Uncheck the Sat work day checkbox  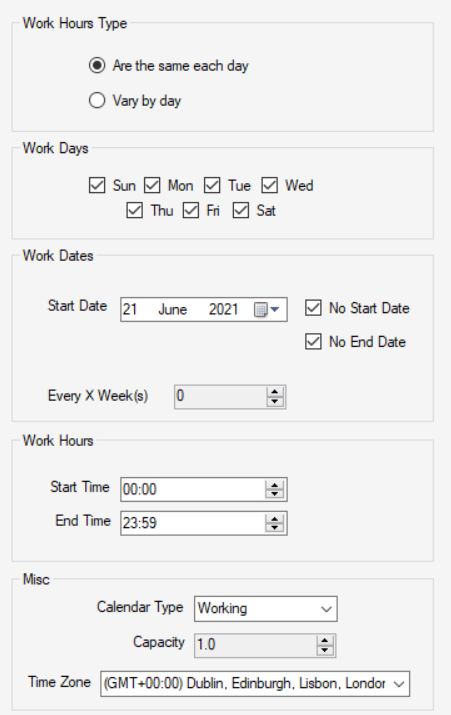240,211
